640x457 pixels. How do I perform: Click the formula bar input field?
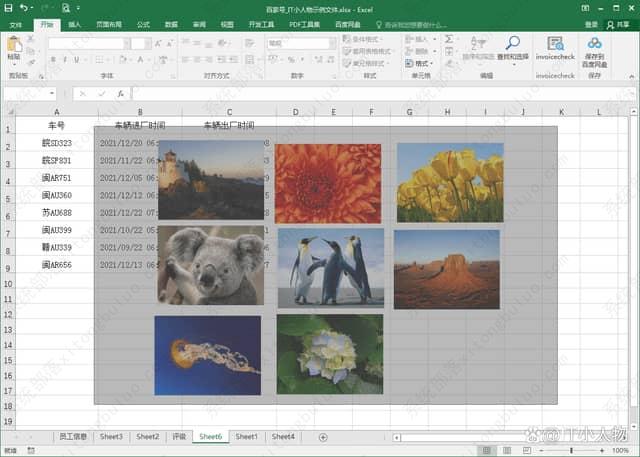coord(380,93)
